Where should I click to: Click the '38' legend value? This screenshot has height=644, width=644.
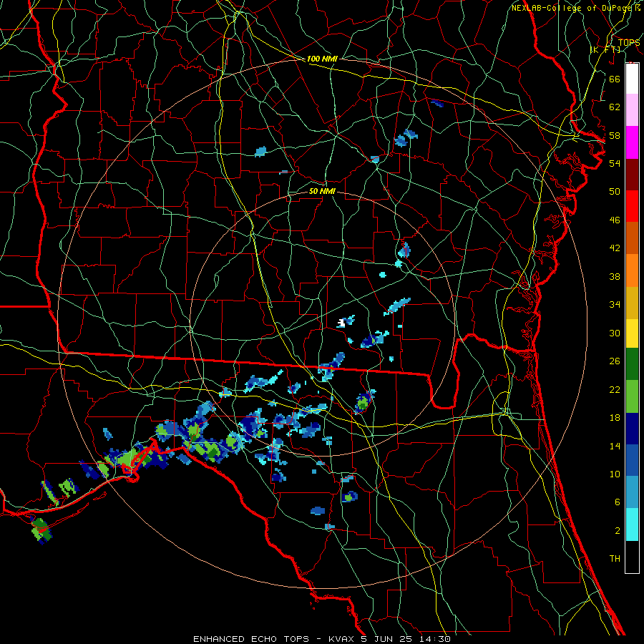(615, 276)
